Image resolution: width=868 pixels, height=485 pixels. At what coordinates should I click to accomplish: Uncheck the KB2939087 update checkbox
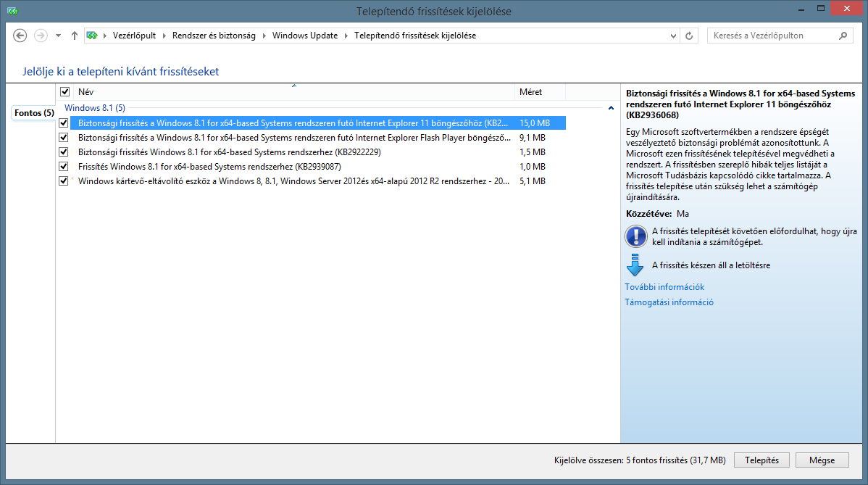tap(64, 166)
